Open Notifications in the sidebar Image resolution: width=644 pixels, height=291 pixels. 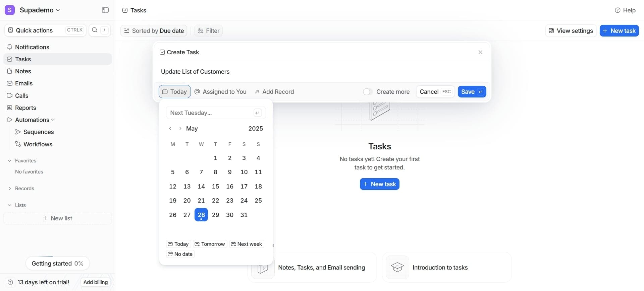[58, 47]
